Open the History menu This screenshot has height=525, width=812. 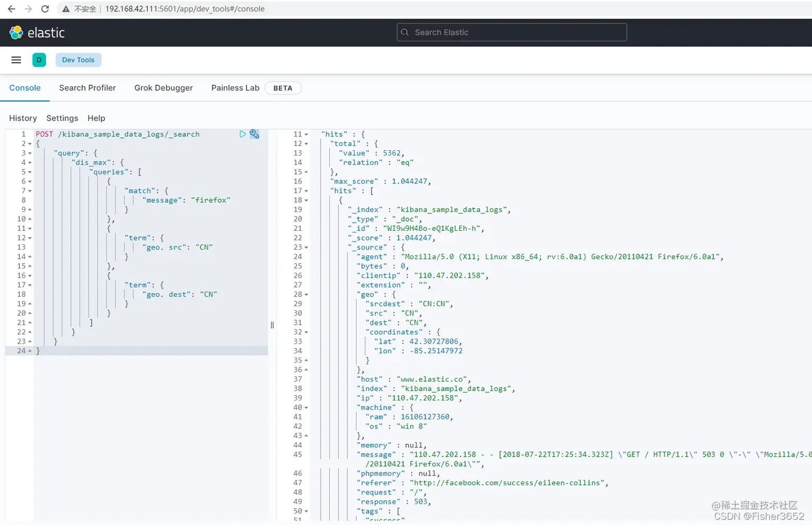23,118
